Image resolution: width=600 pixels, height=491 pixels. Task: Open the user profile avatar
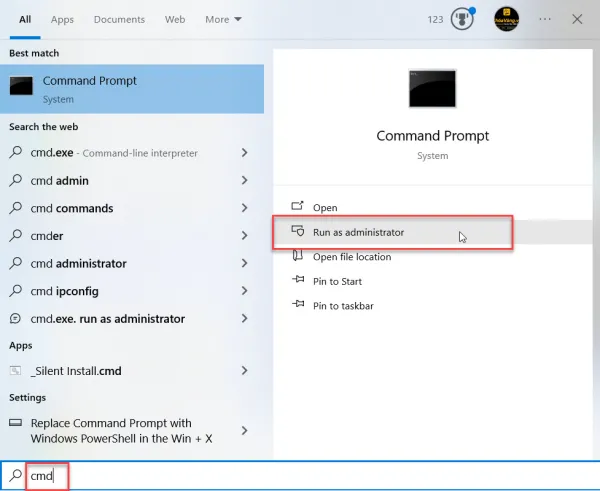click(506, 19)
